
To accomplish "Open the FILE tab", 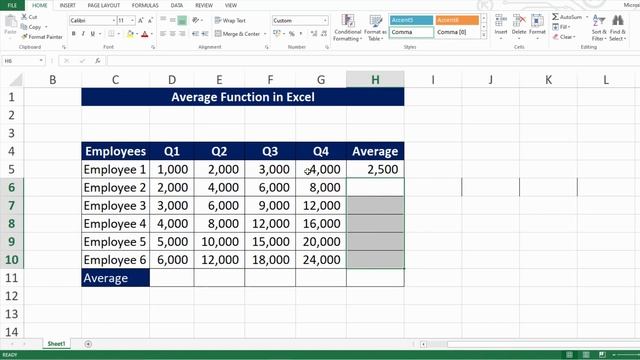I will coord(12,5).
